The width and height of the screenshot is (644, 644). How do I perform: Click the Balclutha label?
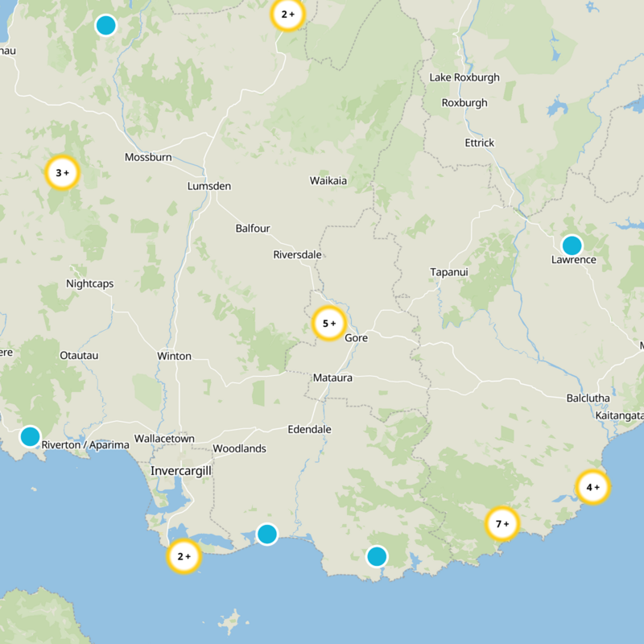pyautogui.click(x=588, y=398)
